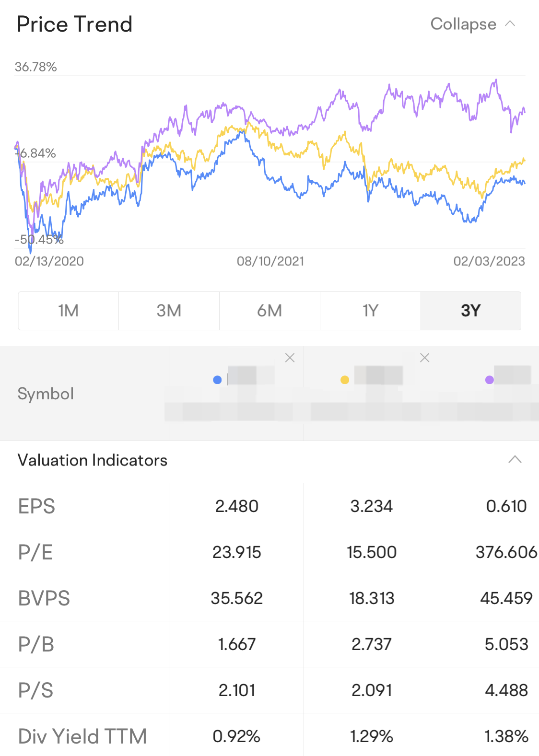This screenshot has width=539, height=756.
Task: Click P/E value 376.606
Action: coord(506,552)
